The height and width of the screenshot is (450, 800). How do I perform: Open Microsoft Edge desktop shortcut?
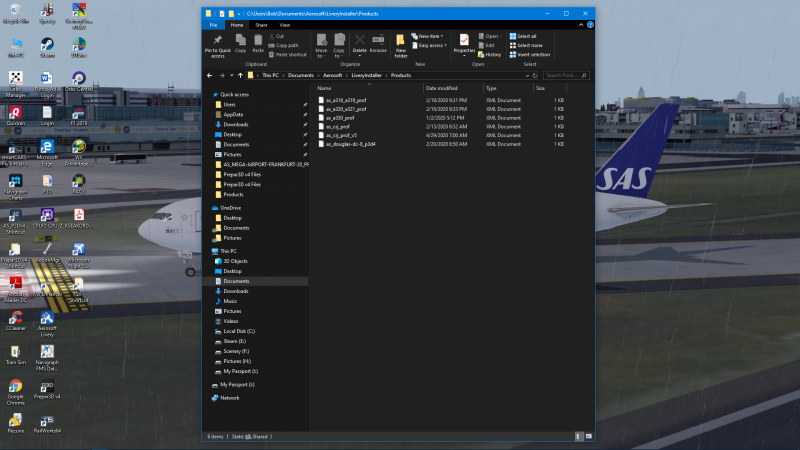click(47, 153)
